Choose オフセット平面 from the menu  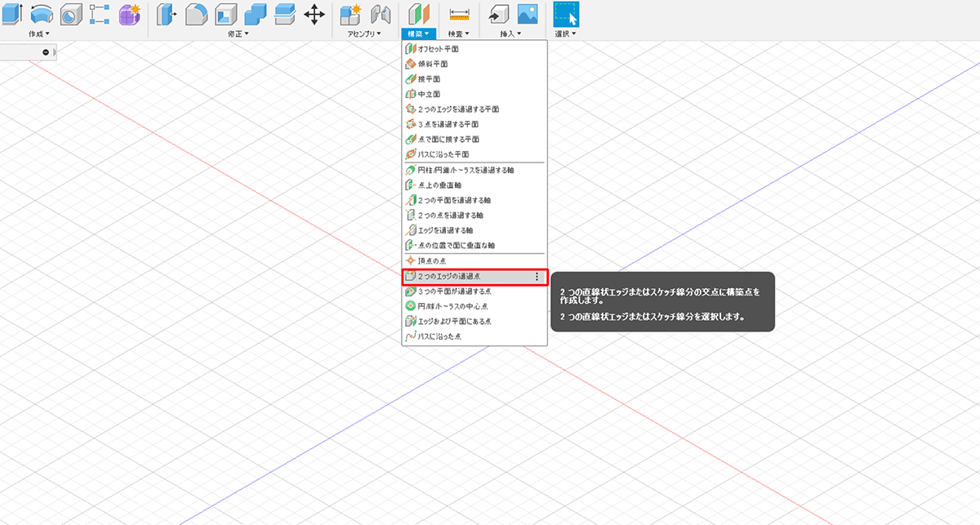(x=474, y=49)
